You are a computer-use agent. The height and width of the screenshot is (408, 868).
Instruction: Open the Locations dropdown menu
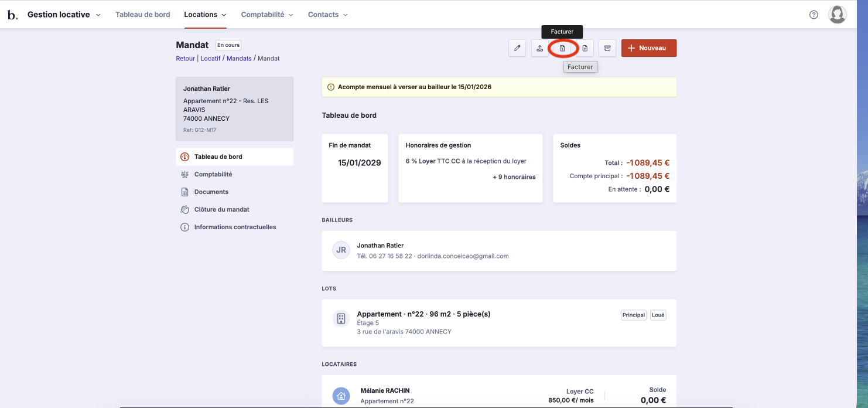click(205, 15)
